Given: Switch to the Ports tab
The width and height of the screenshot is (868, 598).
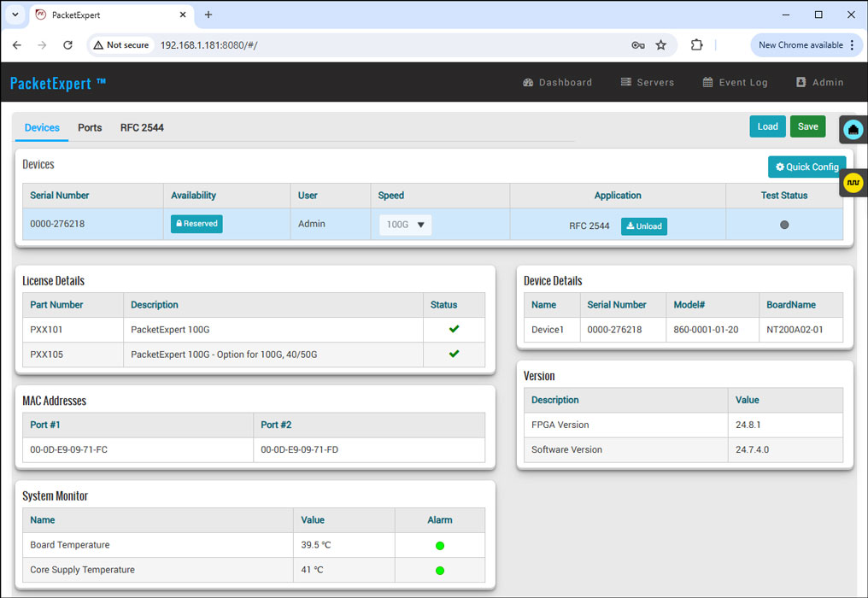Looking at the screenshot, I should pyautogui.click(x=90, y=128).
